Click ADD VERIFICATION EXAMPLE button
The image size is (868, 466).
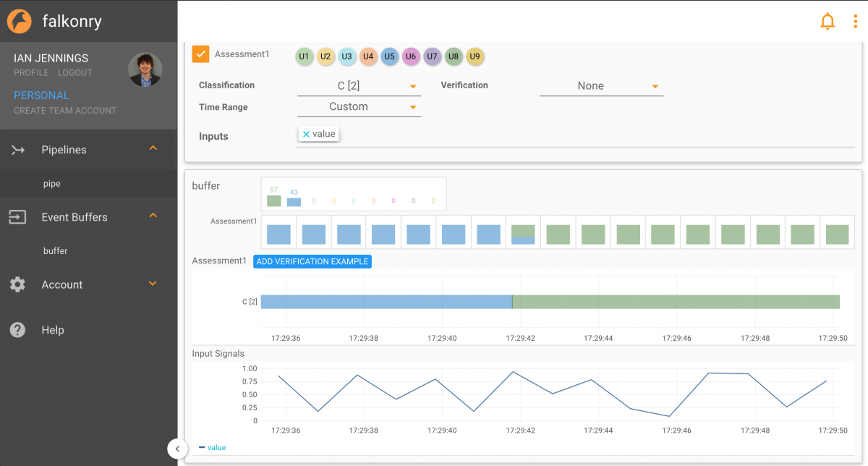point(312,261)
